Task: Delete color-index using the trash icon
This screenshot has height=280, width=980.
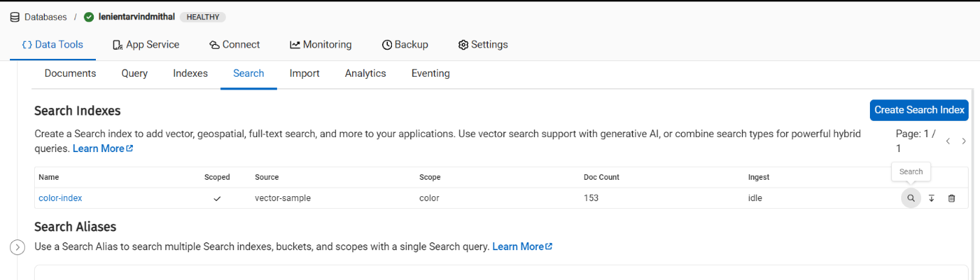Action: click(952, 198)
